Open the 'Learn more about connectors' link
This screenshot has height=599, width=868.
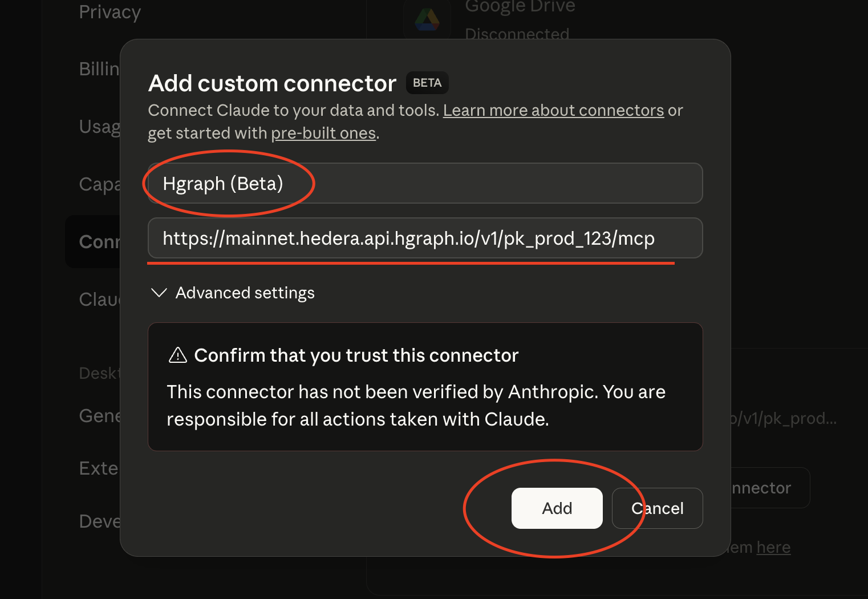coord(553,110)
